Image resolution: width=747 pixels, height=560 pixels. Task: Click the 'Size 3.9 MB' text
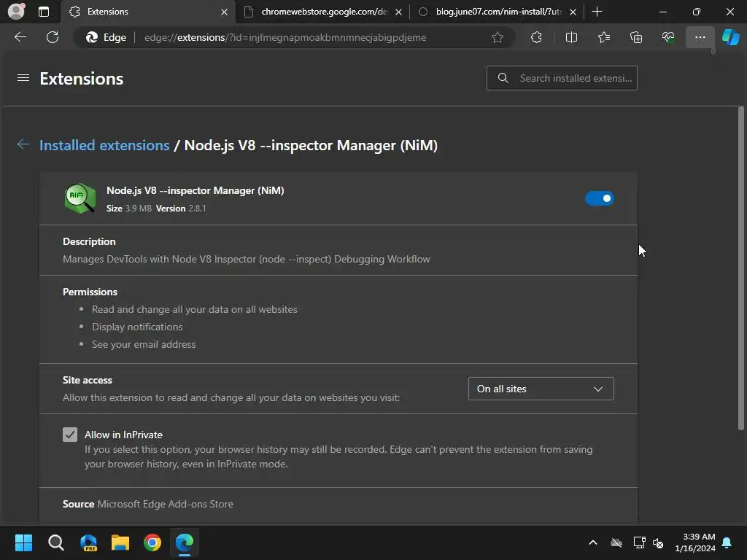click(129, 209)
